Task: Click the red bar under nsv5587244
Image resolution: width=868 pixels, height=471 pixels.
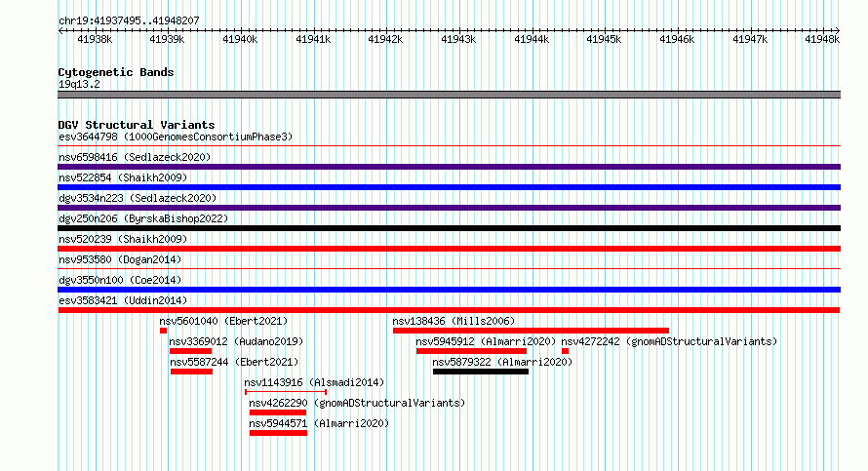Action: 191,372
